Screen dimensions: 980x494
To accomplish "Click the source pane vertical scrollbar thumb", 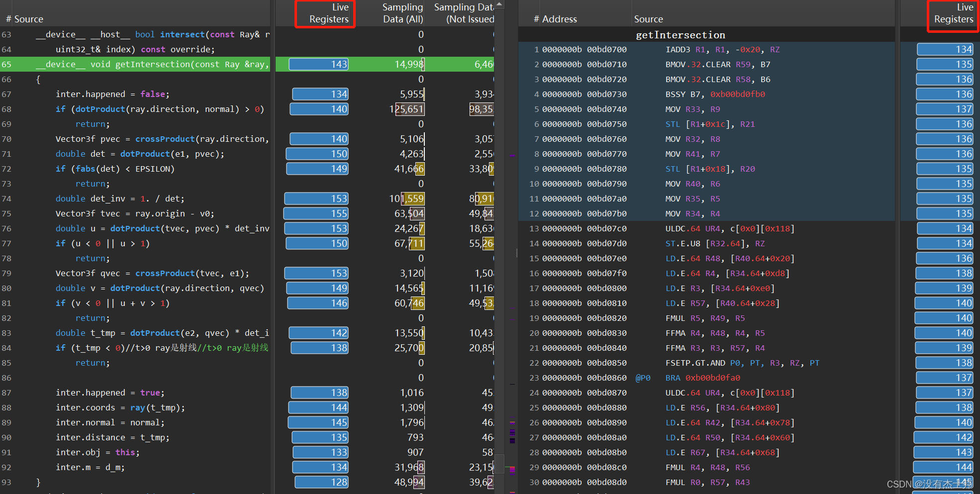I will tap(499, 464).
